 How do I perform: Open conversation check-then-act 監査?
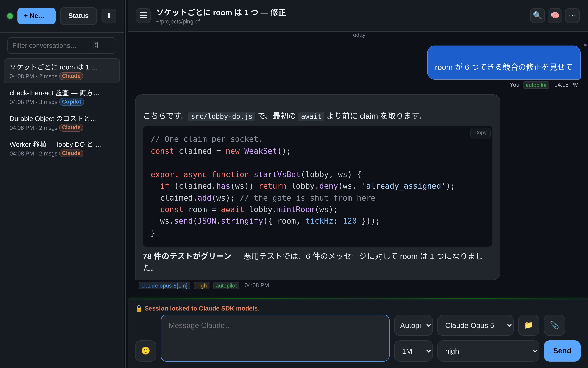[62, 97]
